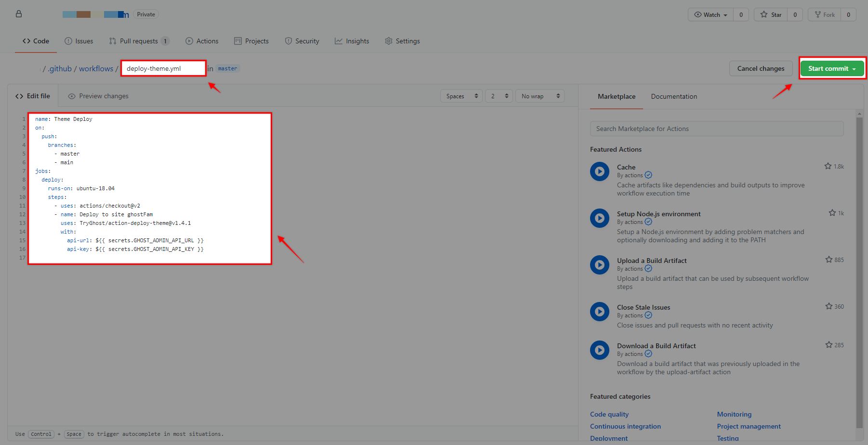Image resolution: width=868 pixels, height=445 pixels.
Task: Cancel changes to the workflow file
Action: point(761,68)
